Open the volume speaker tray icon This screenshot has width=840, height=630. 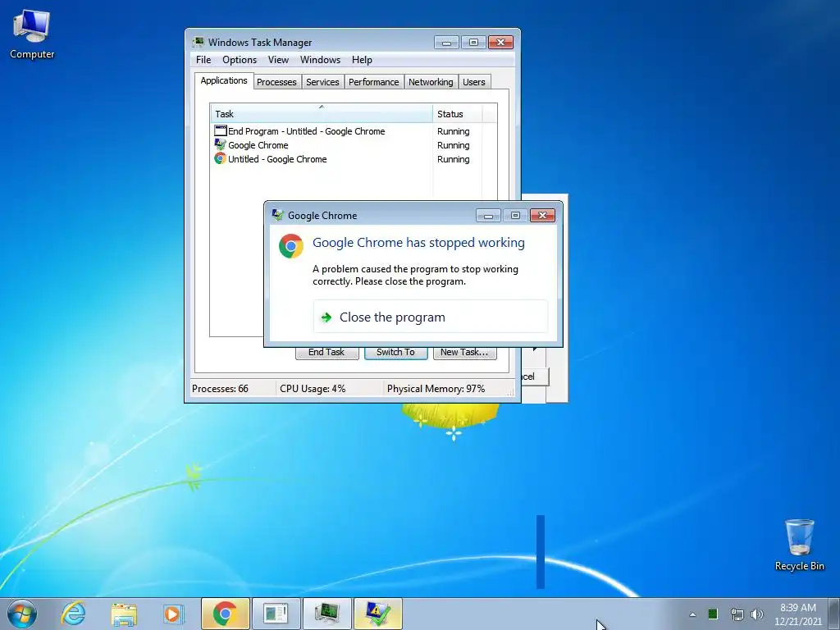757,614
